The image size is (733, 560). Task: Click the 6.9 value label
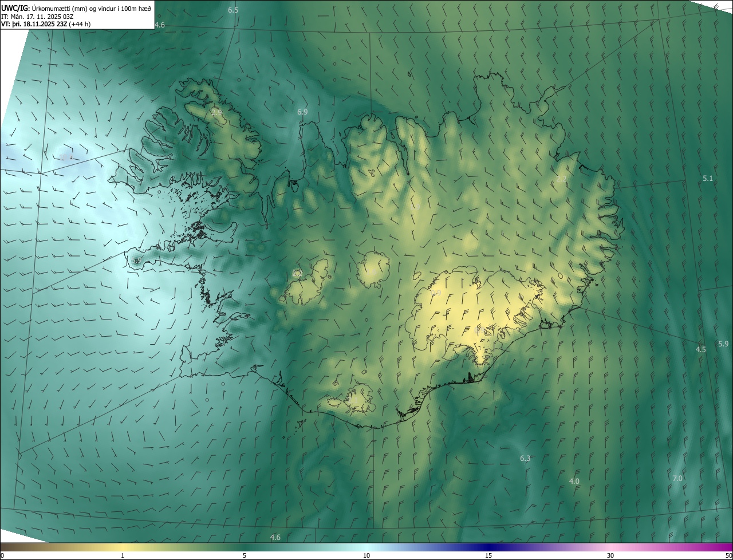coord(302,112)
